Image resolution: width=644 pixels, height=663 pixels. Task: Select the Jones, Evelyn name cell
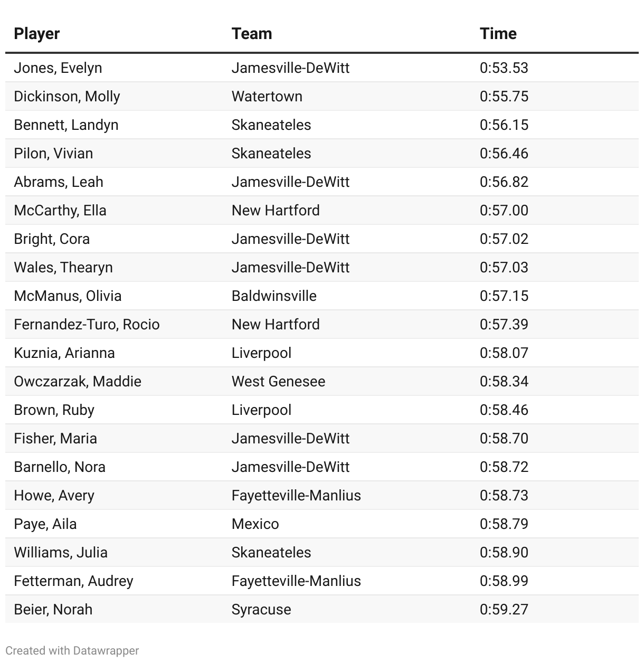[58, 68]
